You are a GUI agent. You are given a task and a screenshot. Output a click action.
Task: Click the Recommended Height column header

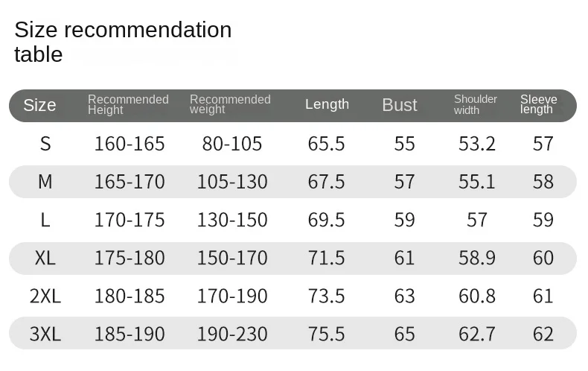tap(128, 104)
